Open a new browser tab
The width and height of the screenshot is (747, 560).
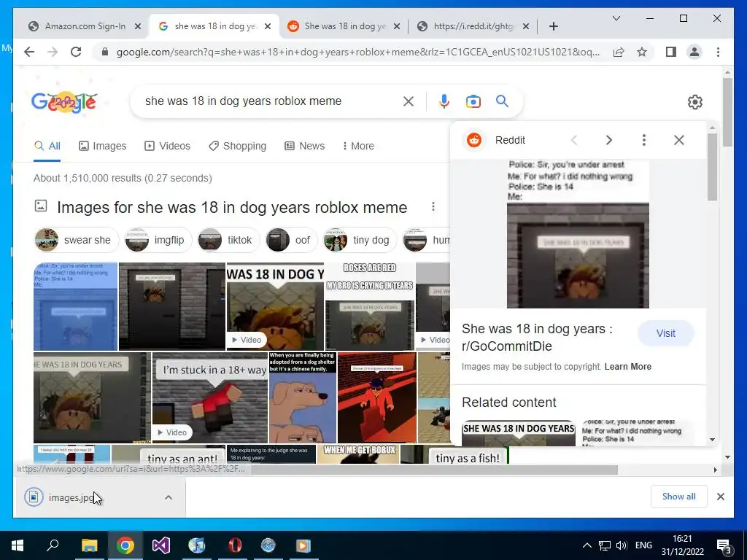click(x=553, y=26)
